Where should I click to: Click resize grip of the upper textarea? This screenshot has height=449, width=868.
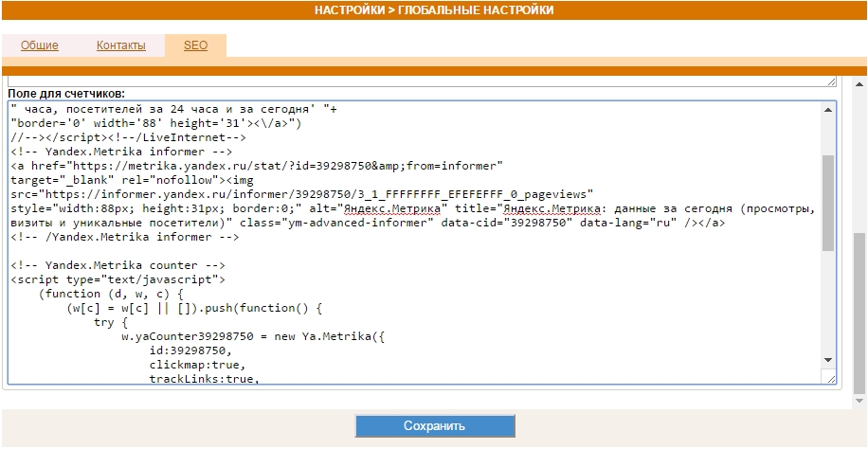point(831,82)
